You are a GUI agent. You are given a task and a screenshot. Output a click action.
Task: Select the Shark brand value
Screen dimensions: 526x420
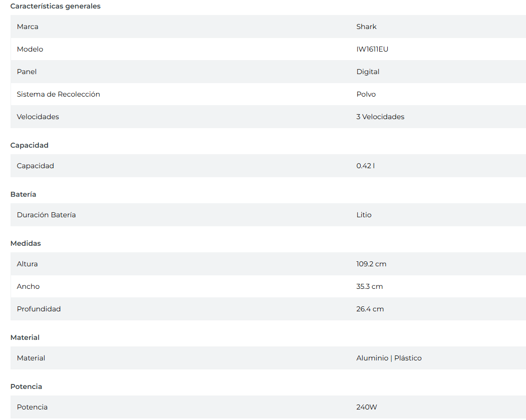(x=366, y=27)
